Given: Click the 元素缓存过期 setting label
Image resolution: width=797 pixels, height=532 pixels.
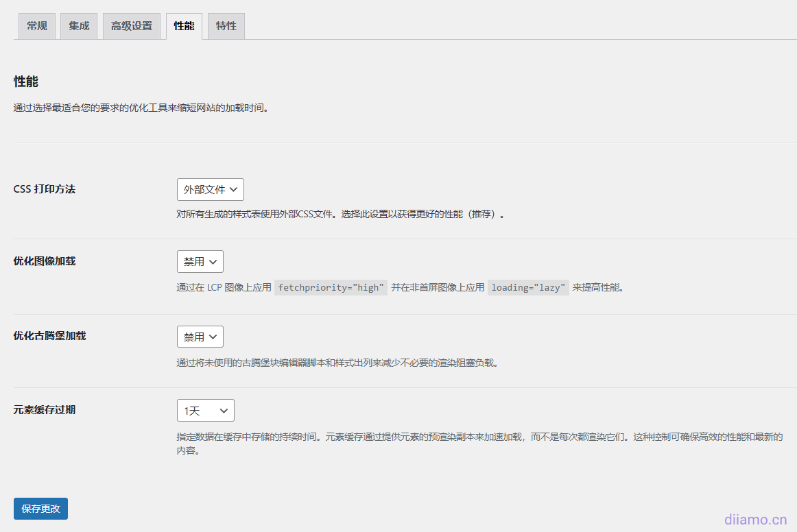Looking at the screenshot, I should point(45,410).
